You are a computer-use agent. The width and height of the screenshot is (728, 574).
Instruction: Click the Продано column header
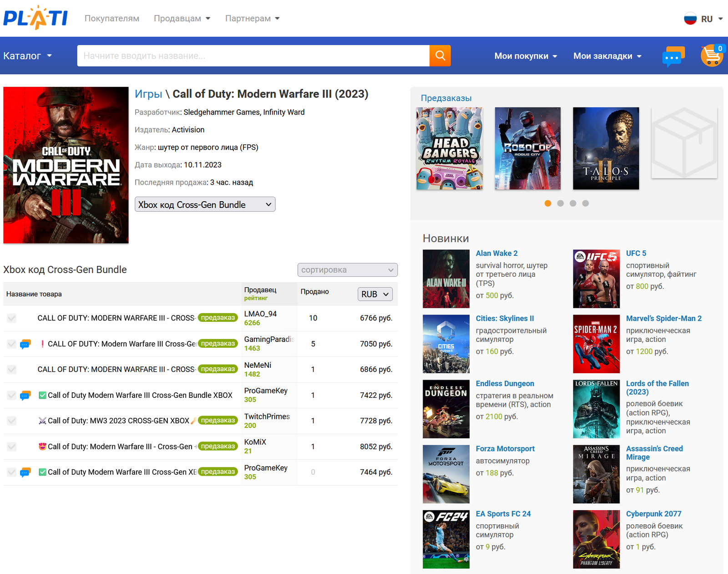pos(315,291)
